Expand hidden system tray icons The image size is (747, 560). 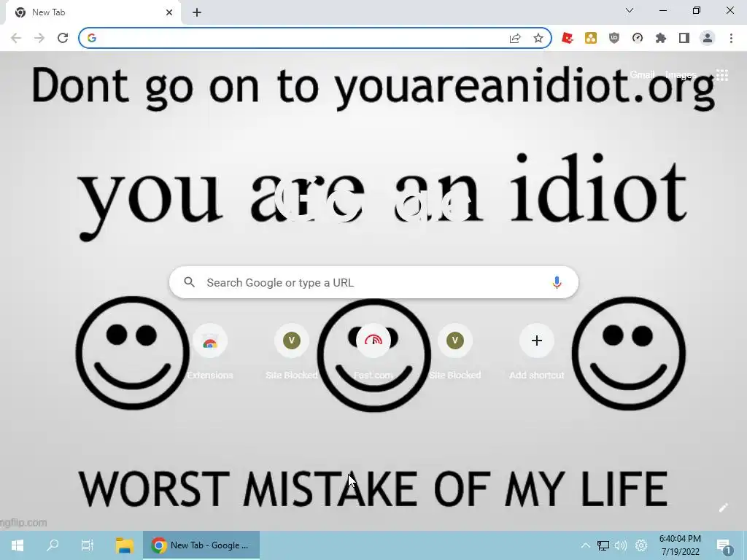(586, 545)
